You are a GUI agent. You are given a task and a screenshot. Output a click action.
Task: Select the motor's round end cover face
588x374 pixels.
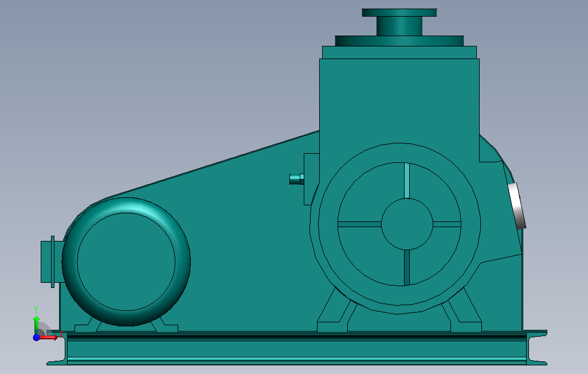click(x=126, y=262)
